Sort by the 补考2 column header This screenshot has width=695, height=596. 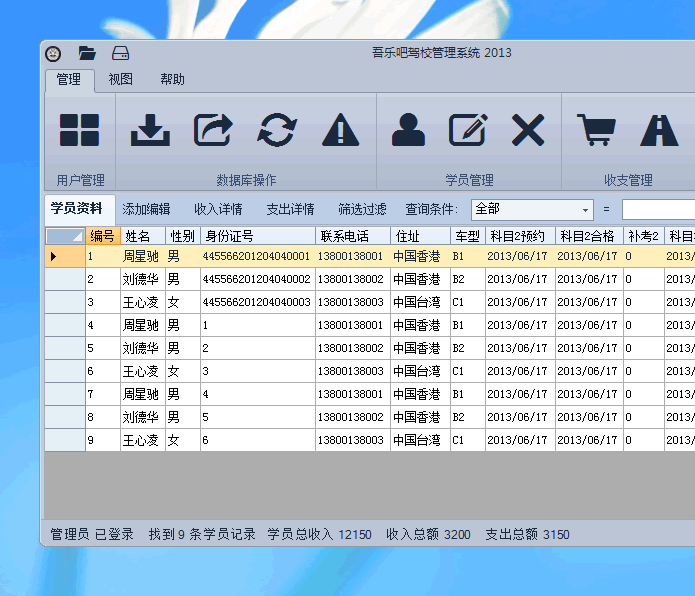pyautogui.click(x=644, y=236)
